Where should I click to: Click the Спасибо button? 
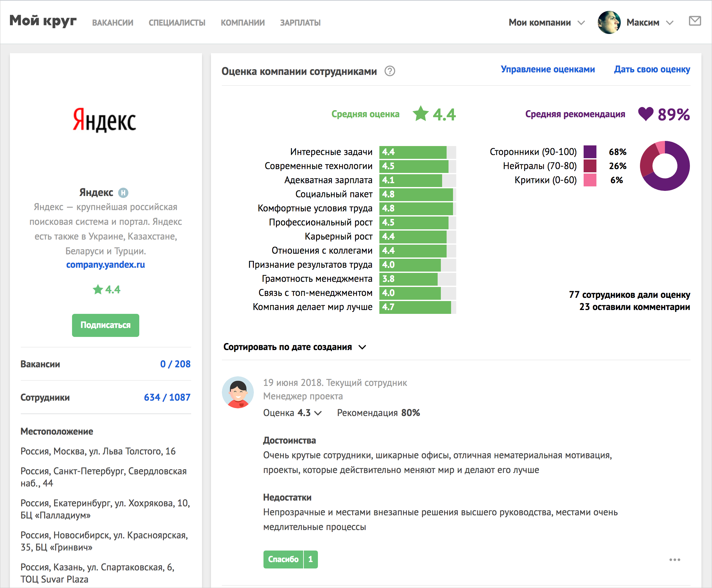[283, 559]
